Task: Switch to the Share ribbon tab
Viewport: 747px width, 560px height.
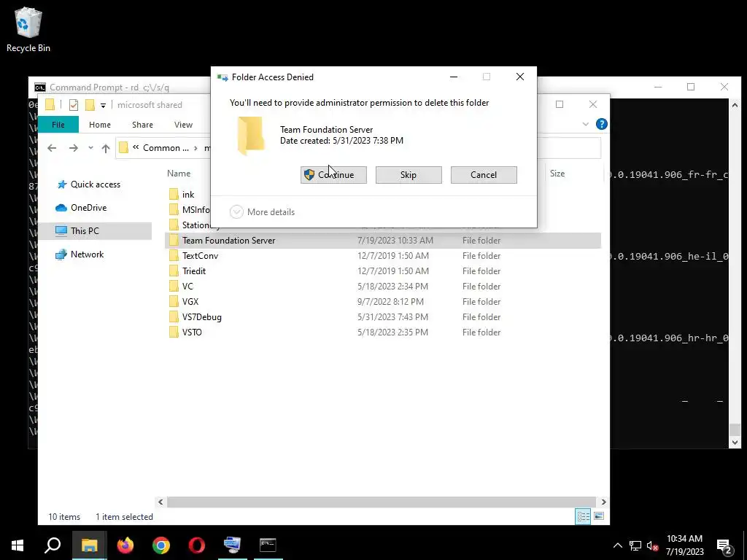Action: click(x=142, y=125)
